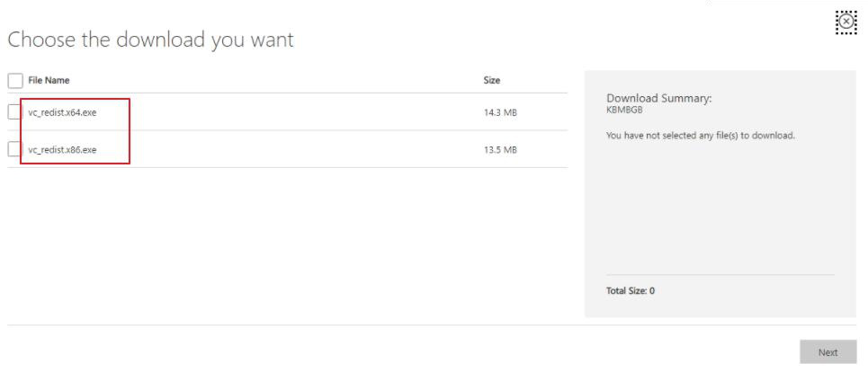Click the Size column header
The image size is (868, 372).
coord(491,81)
